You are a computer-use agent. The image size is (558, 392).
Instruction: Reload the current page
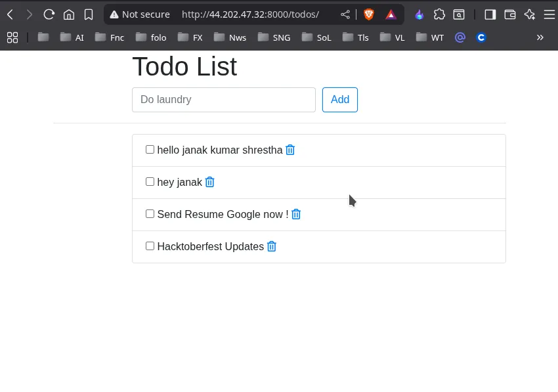(x=49, y=14)
